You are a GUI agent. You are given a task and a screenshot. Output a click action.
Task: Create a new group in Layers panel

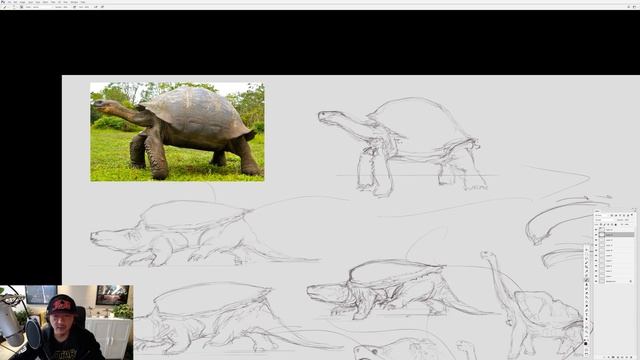[622, 357]
